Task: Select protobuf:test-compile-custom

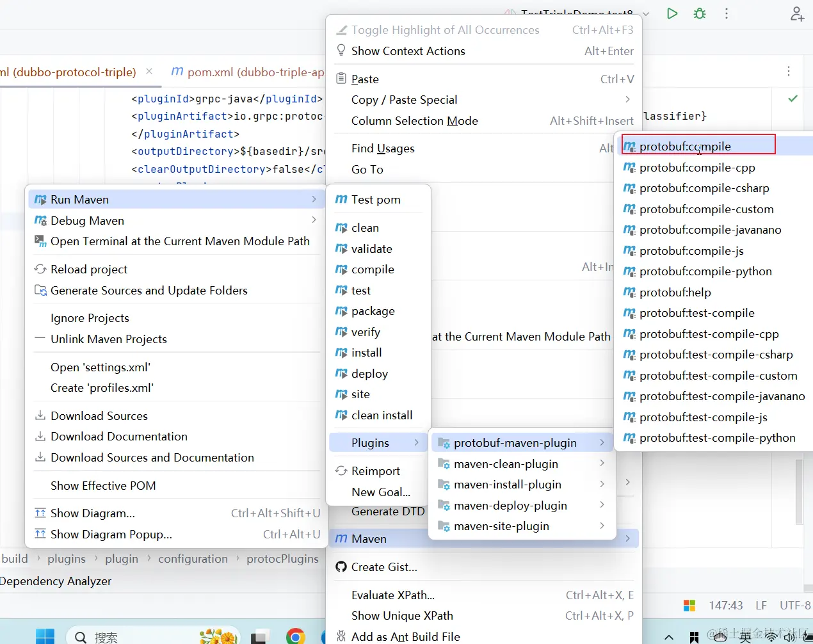Action: click(715, 376)
